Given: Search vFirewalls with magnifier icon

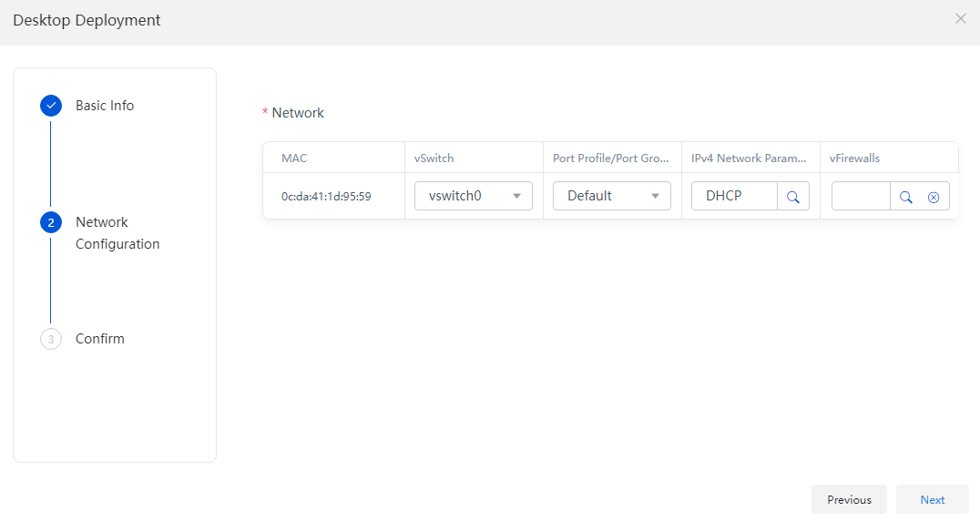Looking at the screenshot, I should [905, 197].
